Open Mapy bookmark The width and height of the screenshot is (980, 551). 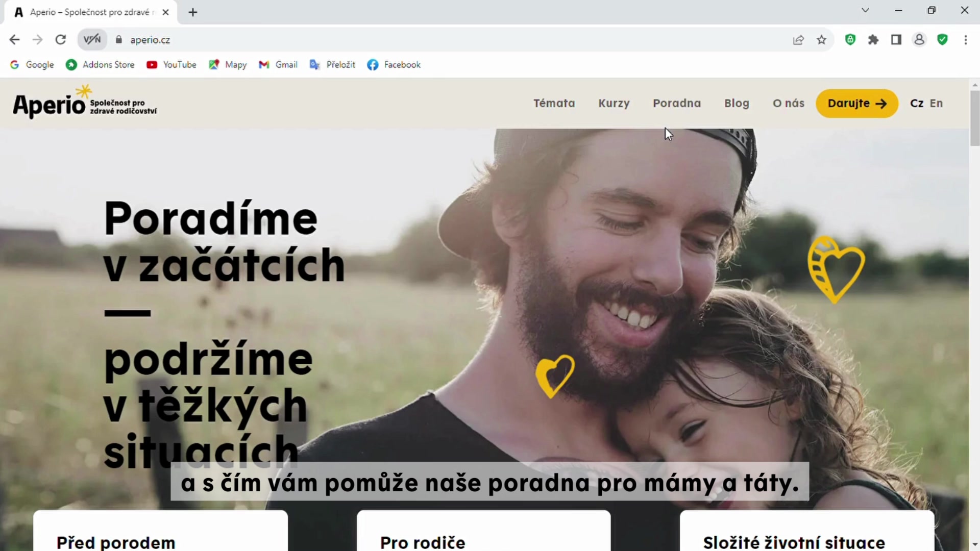(x=228, y=65)
